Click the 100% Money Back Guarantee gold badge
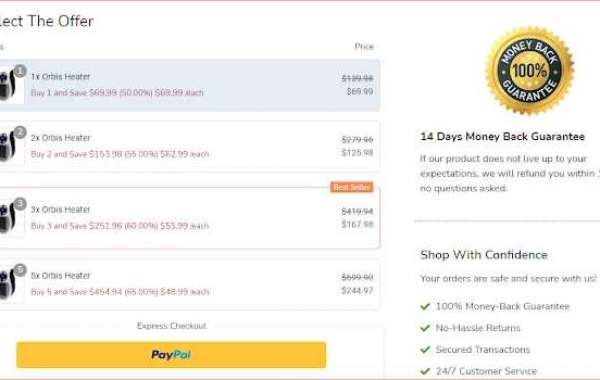The height and width of the screenshot is (380, 600). coord(530,71)
